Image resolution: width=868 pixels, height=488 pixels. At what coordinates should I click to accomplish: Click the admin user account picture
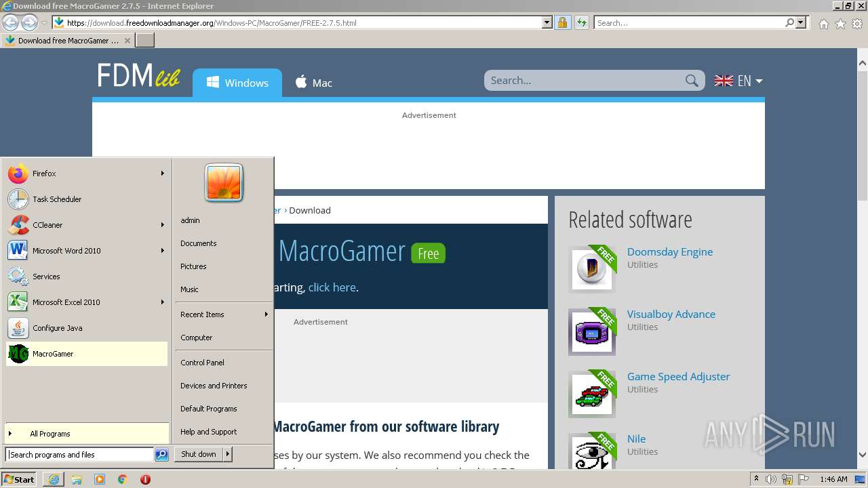click(x=224, y=183)
